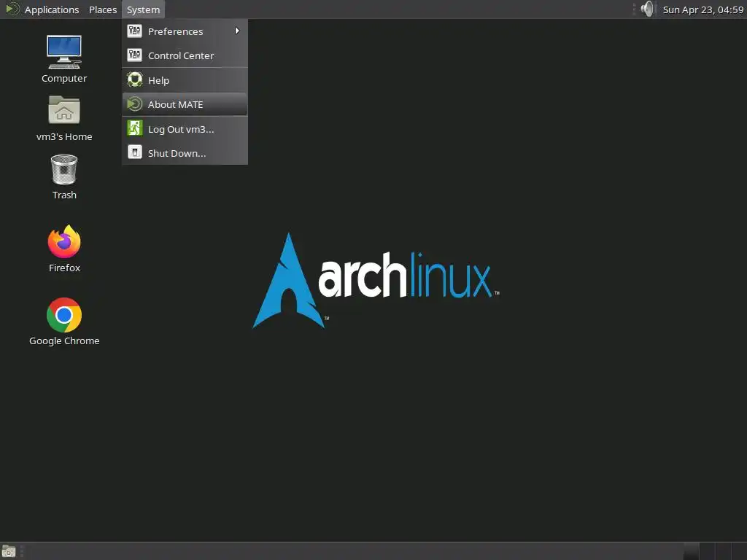Click the Show Desktop panel button
Image resolution: width=747 pixels, height=560 pixels.
tap(9, 551)
